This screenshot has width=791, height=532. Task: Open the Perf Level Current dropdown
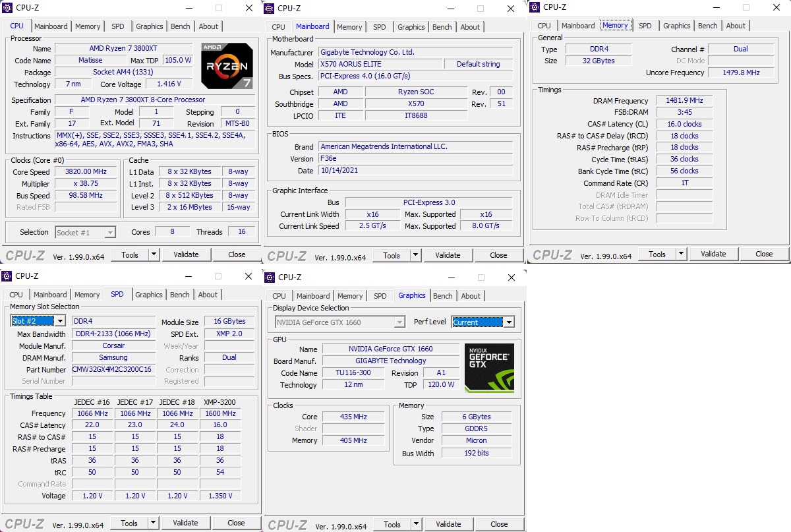click(509, 322)
